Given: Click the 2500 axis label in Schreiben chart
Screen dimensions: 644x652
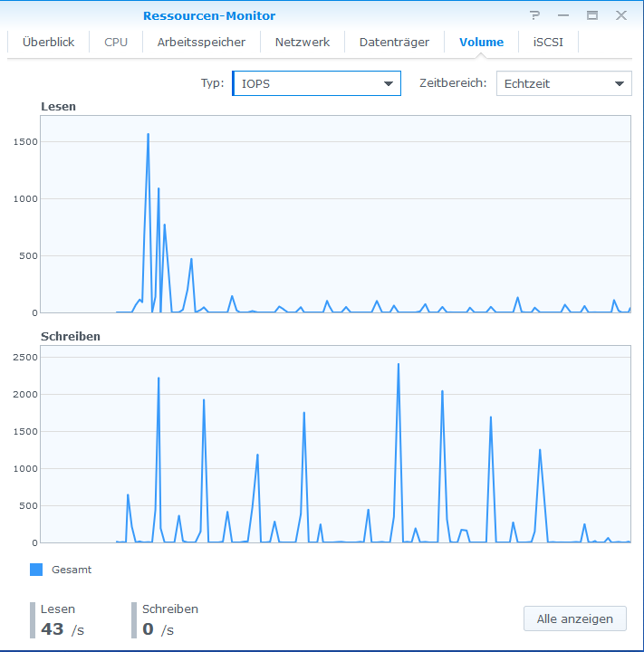Looking at the screenshot, I should 25,357.
